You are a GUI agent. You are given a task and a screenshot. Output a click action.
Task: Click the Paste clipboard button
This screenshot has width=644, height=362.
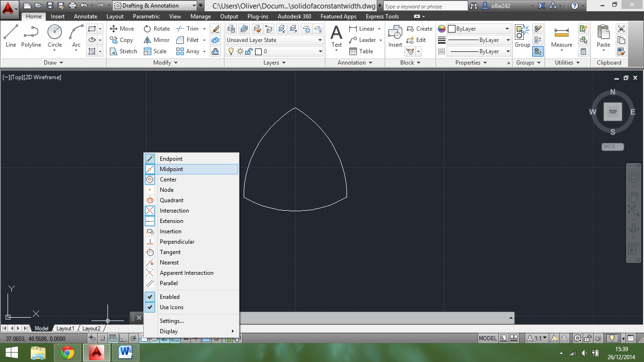603,37
